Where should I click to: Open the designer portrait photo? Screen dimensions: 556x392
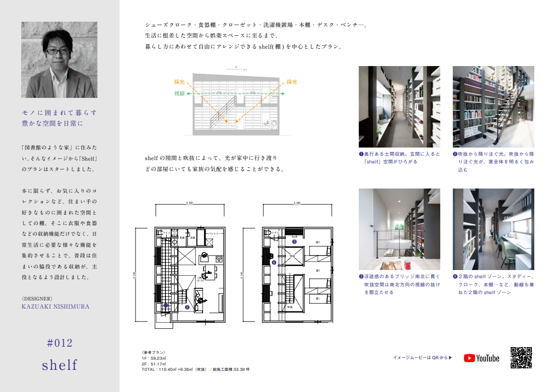(x=59, y=60)
